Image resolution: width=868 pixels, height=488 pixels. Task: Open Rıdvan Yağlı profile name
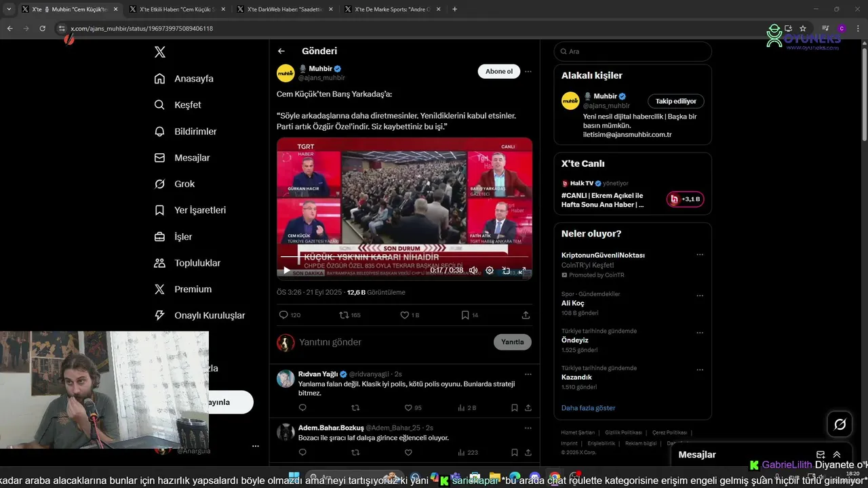point(318,374)
